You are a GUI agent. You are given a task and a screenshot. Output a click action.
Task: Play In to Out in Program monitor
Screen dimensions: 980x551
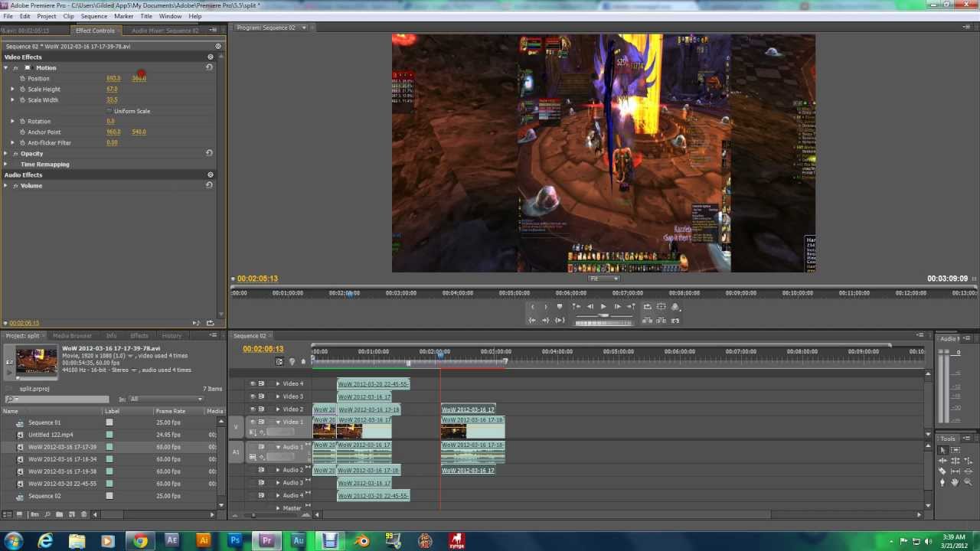click(560, 321)
